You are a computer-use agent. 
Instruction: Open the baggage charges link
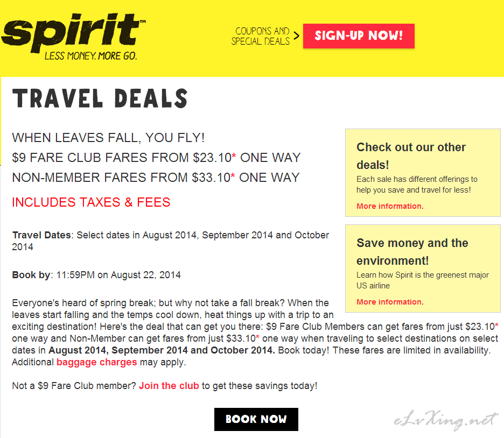tap(97, 362)
